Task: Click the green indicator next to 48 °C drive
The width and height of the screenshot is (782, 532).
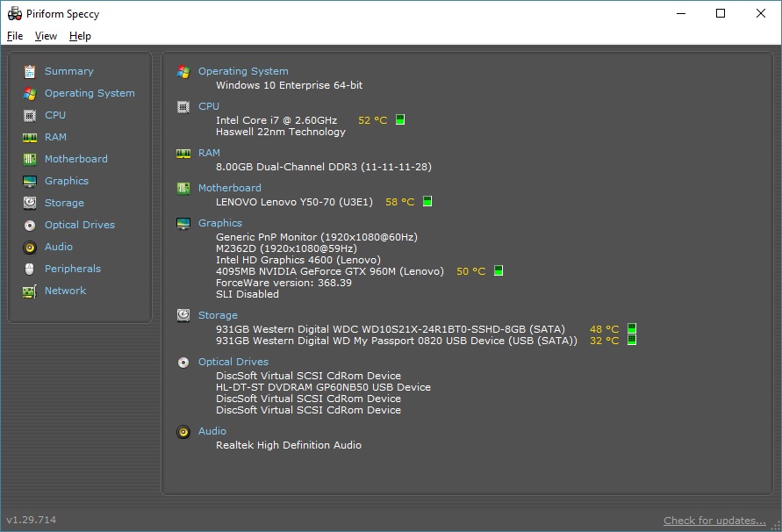Action: (x=632, y=328)
